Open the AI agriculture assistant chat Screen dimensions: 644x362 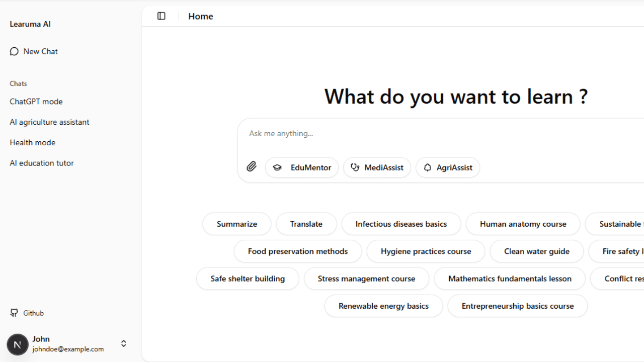coord(49,122)
